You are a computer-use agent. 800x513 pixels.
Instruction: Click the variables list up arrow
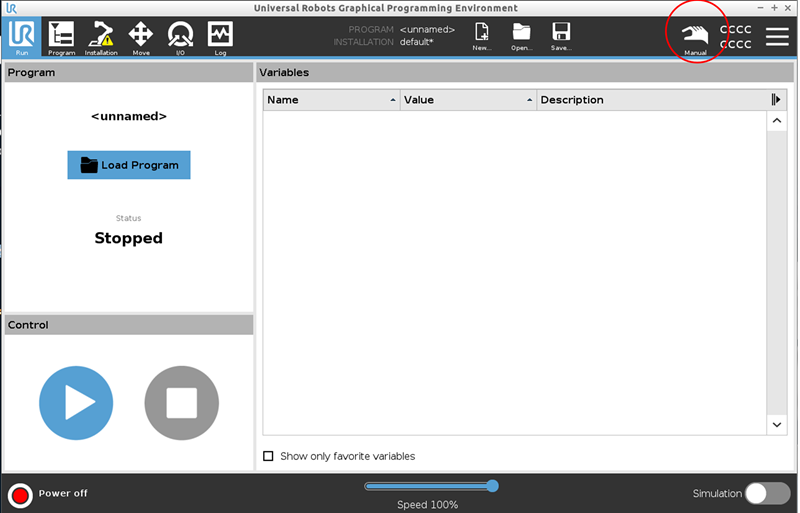click(777, 121)
